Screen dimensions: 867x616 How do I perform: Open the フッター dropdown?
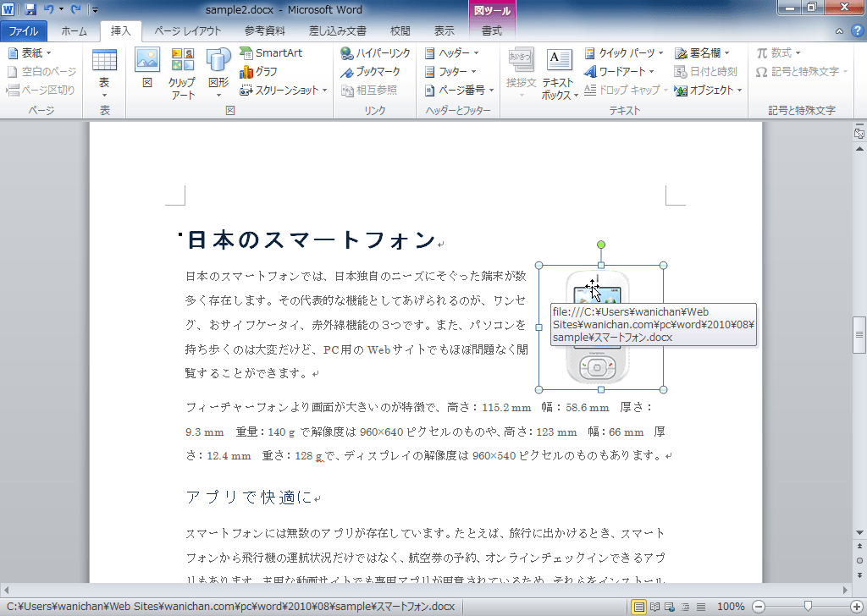click(450, 71)
